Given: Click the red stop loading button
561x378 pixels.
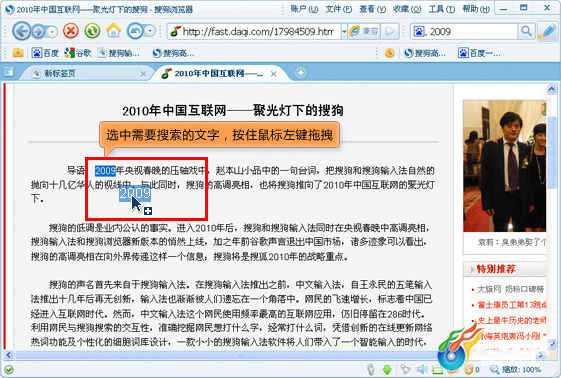Looking at the screenshot, I should click(x=71, y=31).
